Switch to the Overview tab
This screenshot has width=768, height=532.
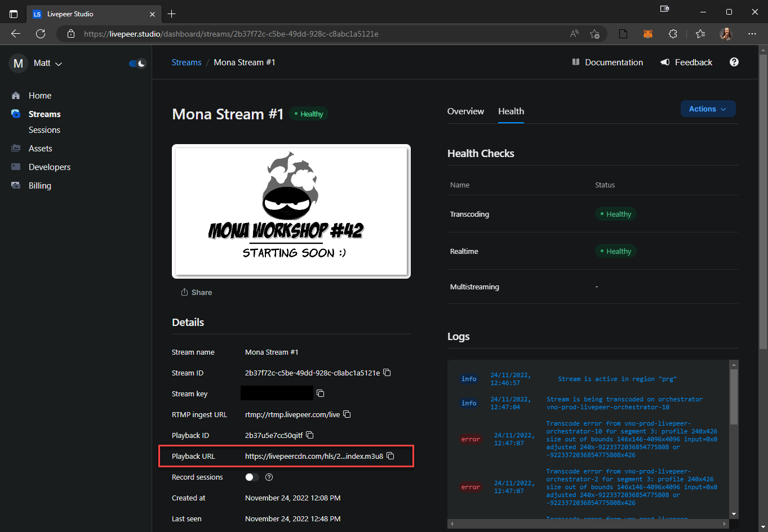click(465, 111)
